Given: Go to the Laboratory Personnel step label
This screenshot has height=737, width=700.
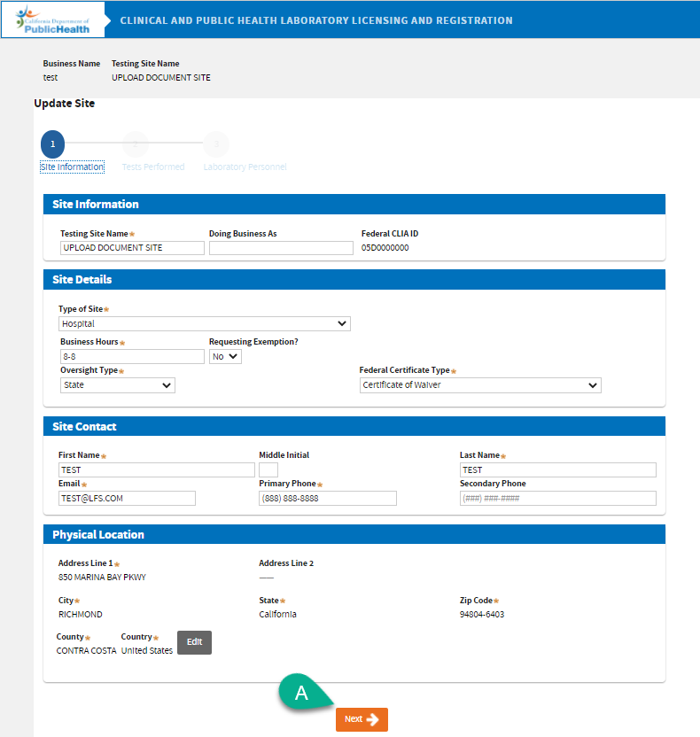Looking at the screenshot, I should click(245, 167).
